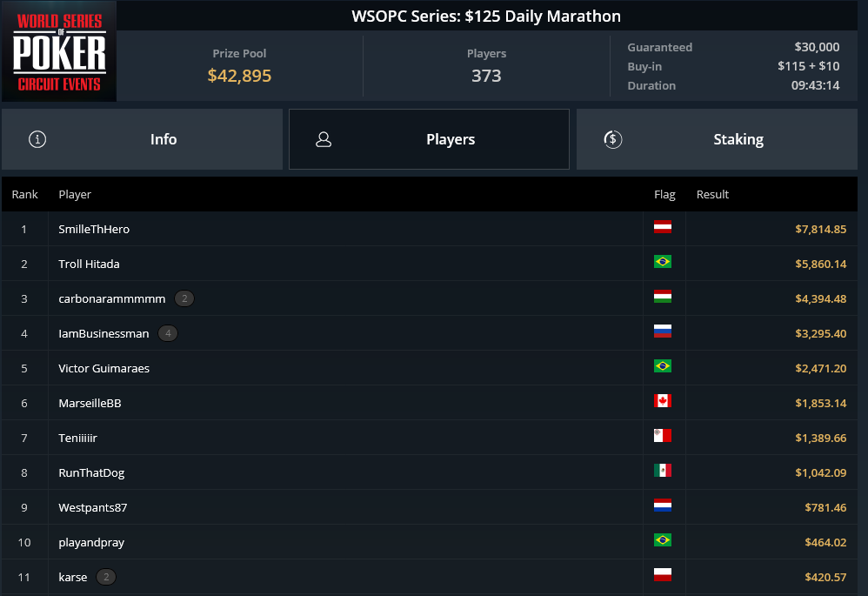Click the Canada flag beside MarseilleBB
Screen dimensions: 868x596
pyautogui.click(x=663, y=401)
